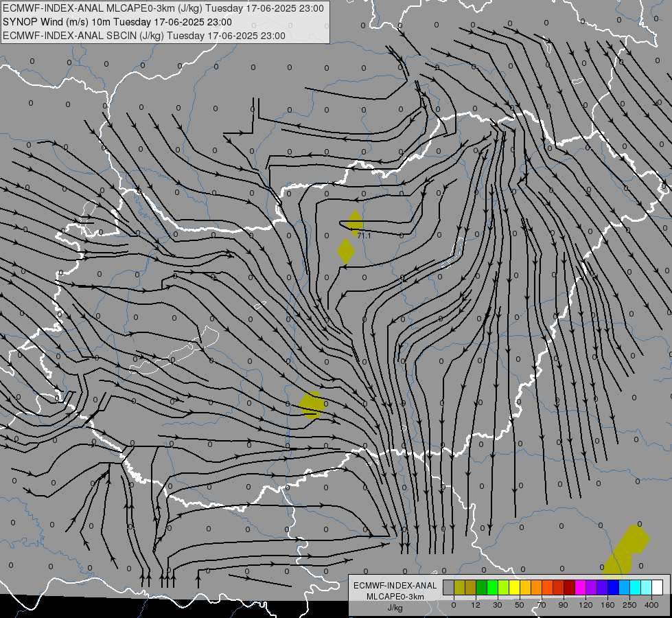Click the 71.1 value label on the map
The height and width of the screenshot is (618, 672).
tap(364, 236)
